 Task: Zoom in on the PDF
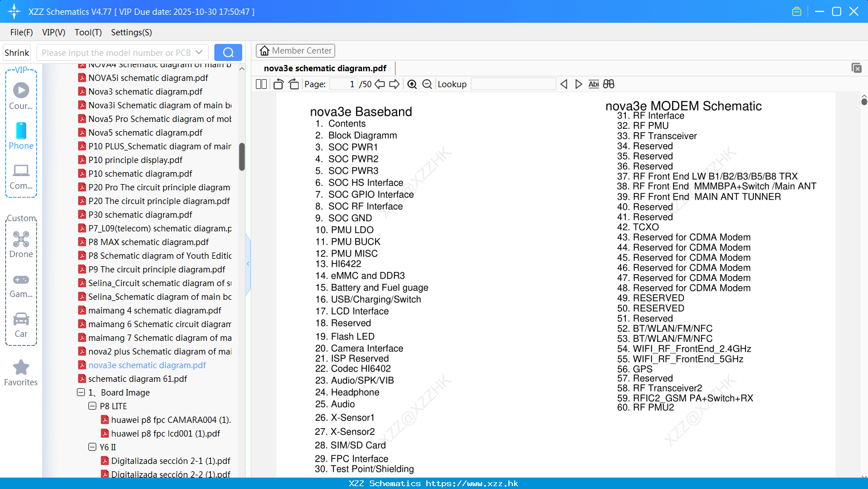tap(412, 84)
